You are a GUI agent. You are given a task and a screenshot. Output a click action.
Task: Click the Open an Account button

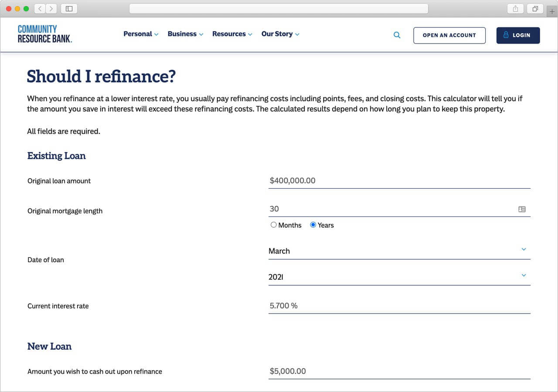449,35
